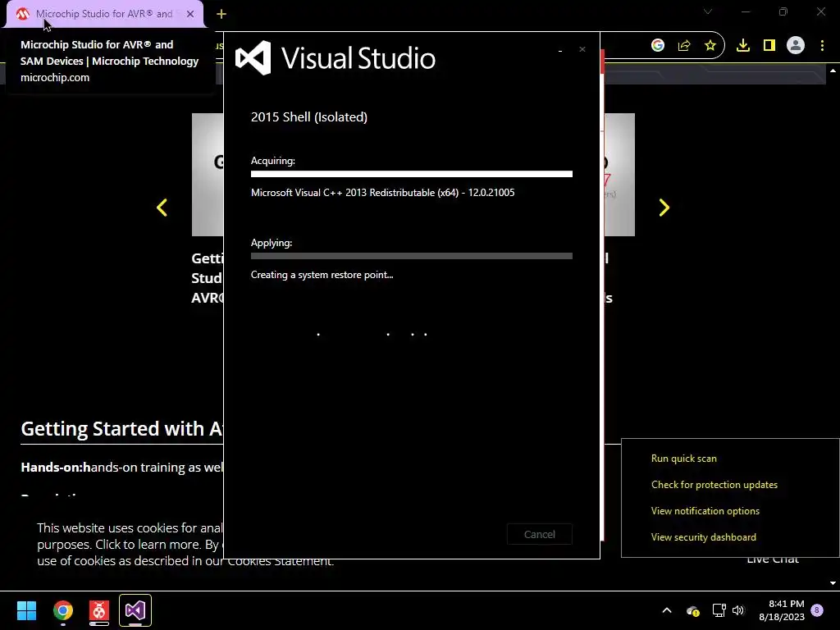This screenshot has width=840, height=630.
Task: Show hidden system tray icons
Action: coord(667,610)
